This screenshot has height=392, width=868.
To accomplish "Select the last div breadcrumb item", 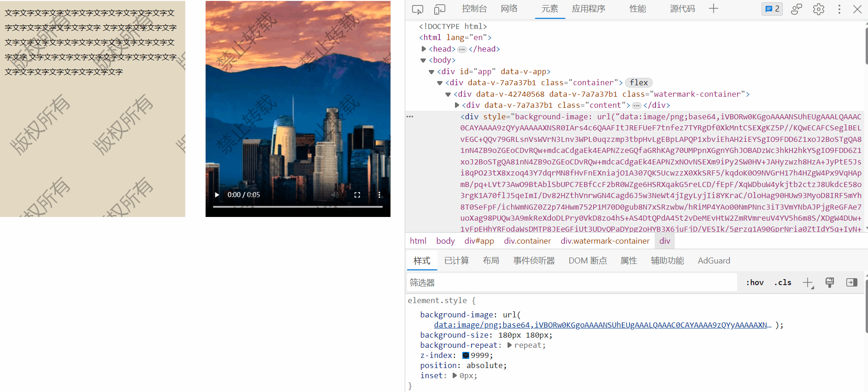I will [x=665, y=241].
